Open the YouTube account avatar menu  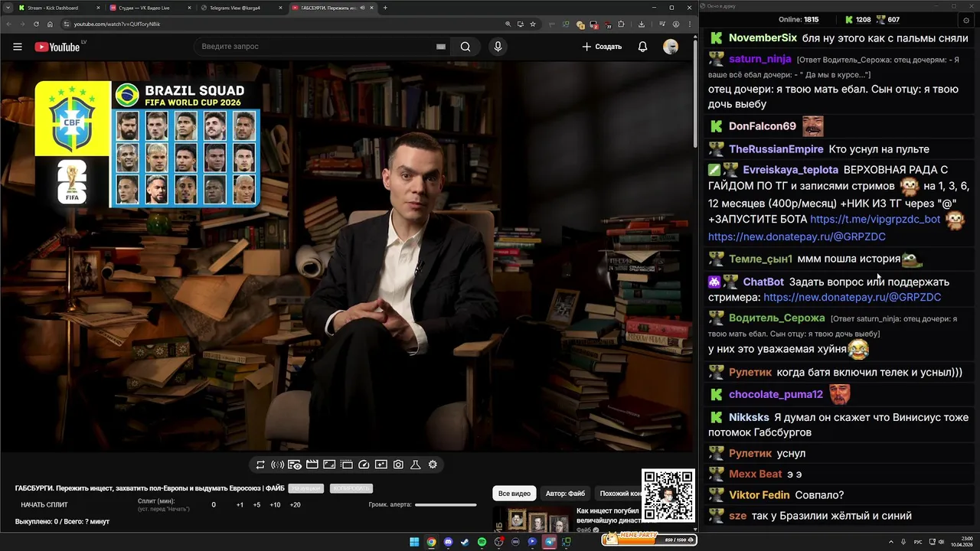[x=671, y=47]
